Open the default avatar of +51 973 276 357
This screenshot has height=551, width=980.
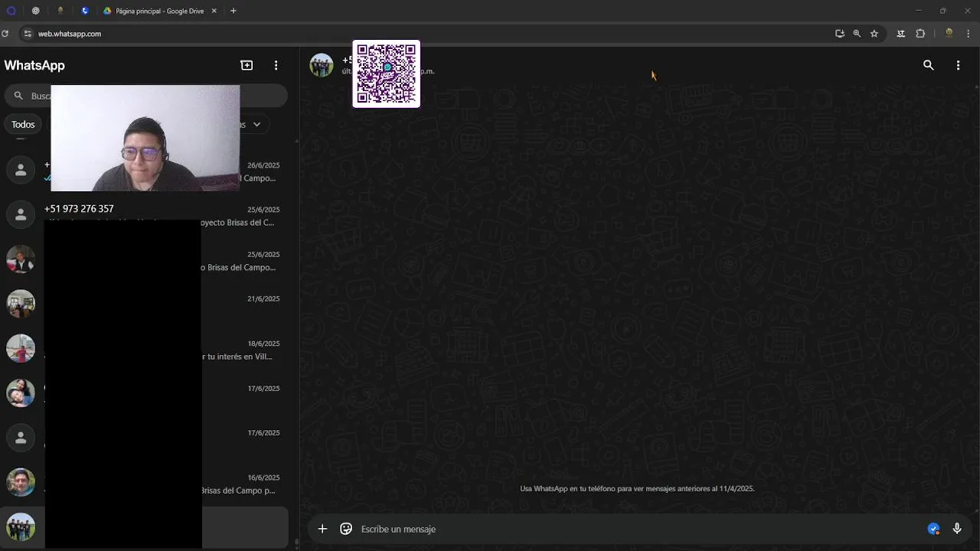21,215
